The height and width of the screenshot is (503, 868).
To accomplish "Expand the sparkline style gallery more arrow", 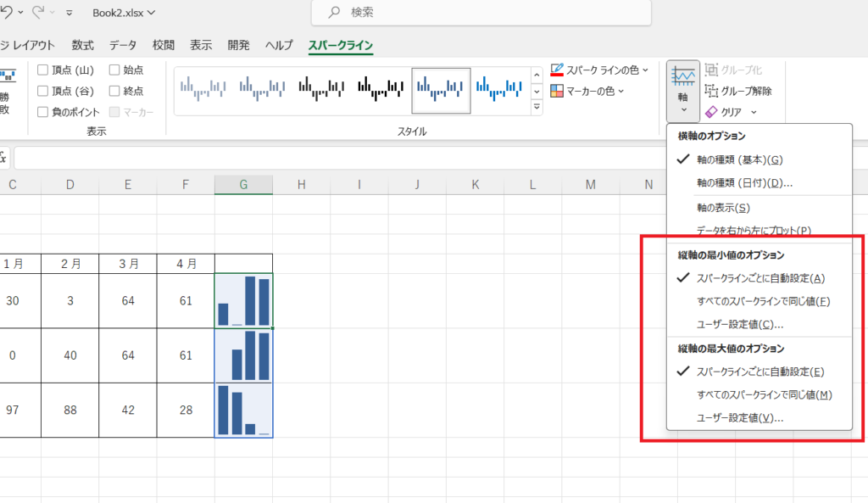I will (x=537, y=107).
